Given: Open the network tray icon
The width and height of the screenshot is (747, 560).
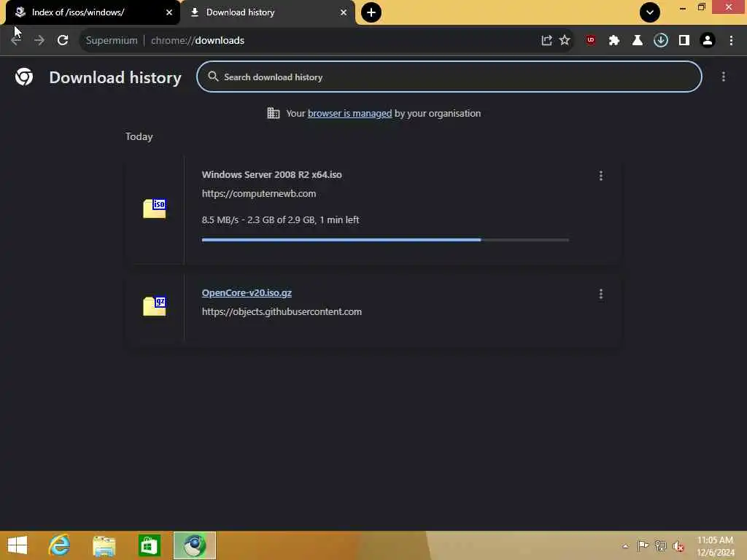Looking at the screenshot, I should click(x=660, y=546).
